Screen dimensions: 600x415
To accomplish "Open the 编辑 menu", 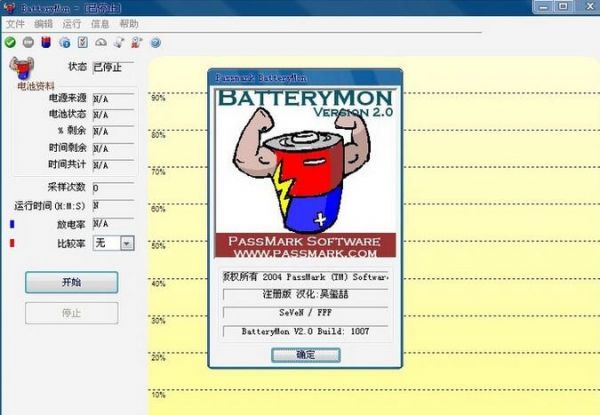I will pyautogui.click(x=44, y=23).
